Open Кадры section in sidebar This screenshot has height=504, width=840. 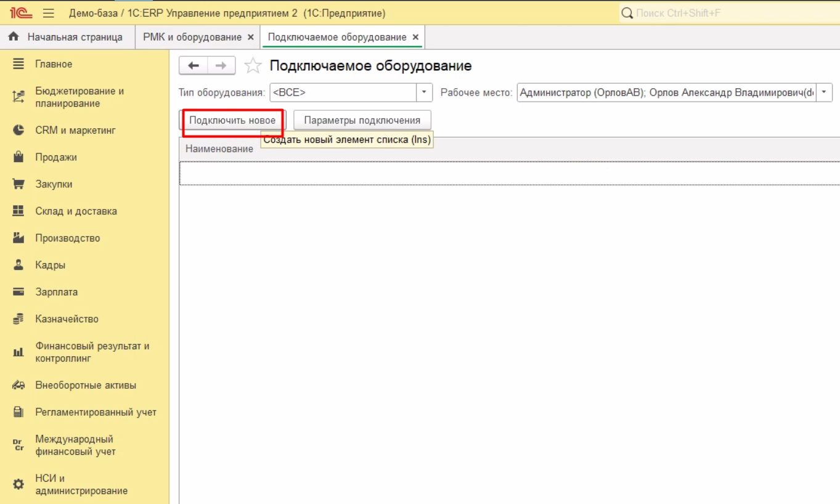(x=50, y=265)
